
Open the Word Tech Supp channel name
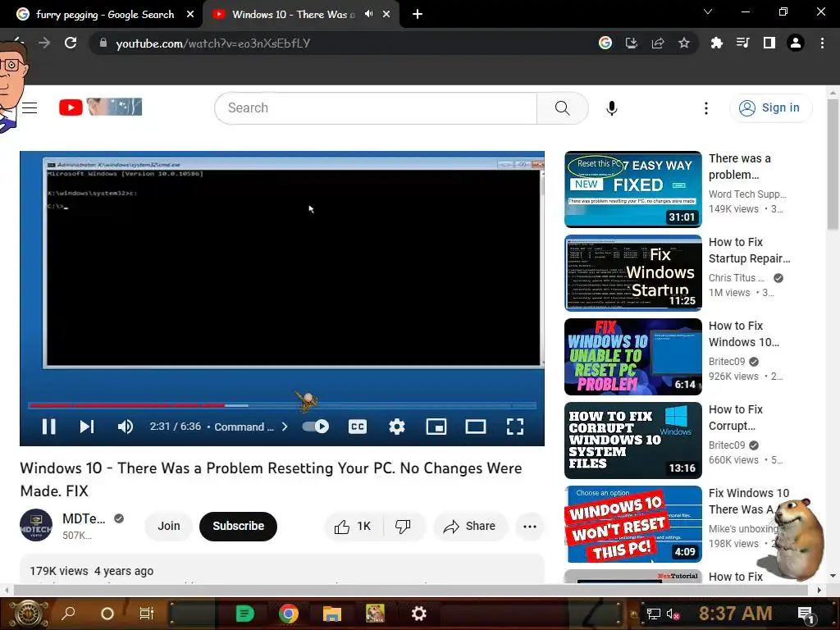click(x=747, y=194)
